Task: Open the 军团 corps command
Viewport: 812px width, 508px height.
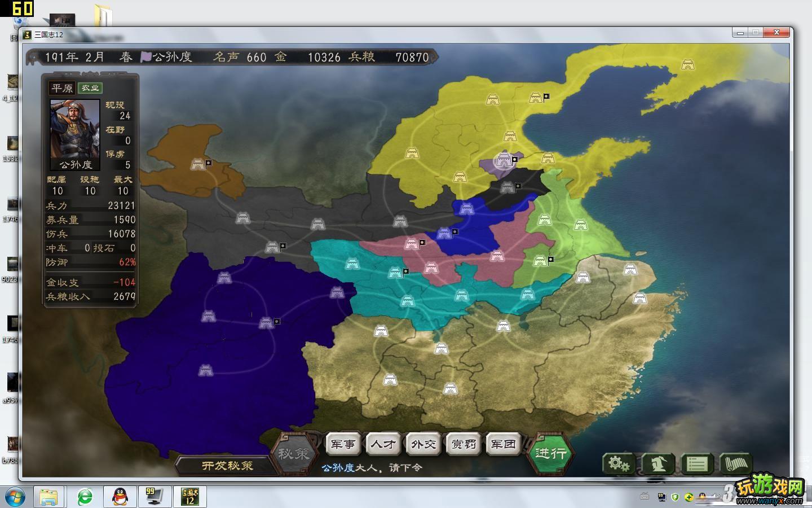Action: click(503, 444)
